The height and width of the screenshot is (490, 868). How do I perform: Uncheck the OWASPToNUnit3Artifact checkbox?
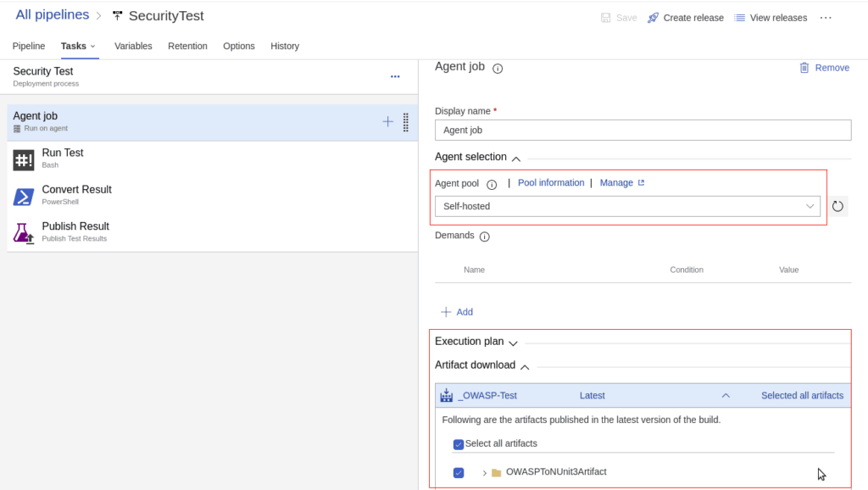coord(459,472)
